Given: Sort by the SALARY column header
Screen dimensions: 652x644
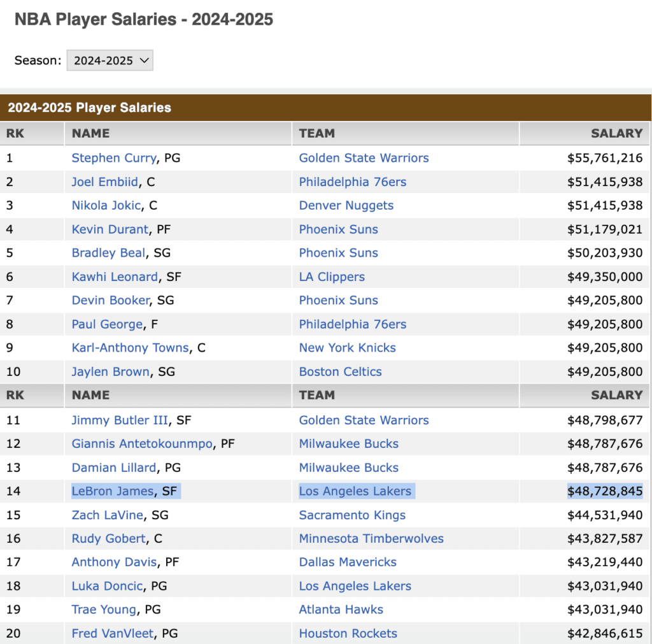Looking at the screenshot, I should click(x=616, y=133).
